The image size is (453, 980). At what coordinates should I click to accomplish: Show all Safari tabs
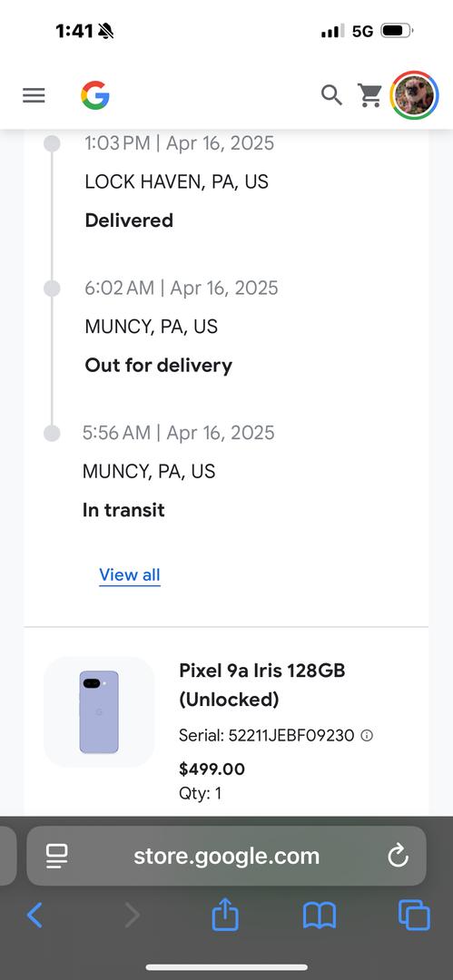coord(414,916)
